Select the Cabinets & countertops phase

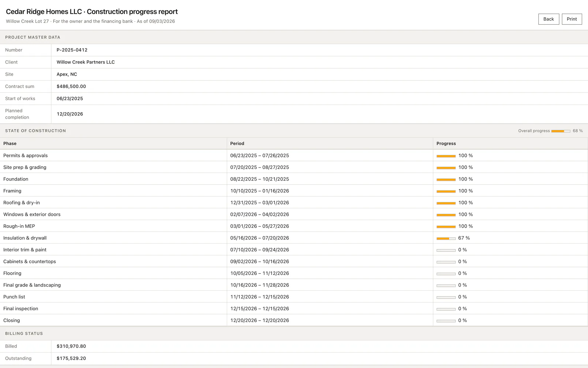pyautogui.click(x=30, y=262)
